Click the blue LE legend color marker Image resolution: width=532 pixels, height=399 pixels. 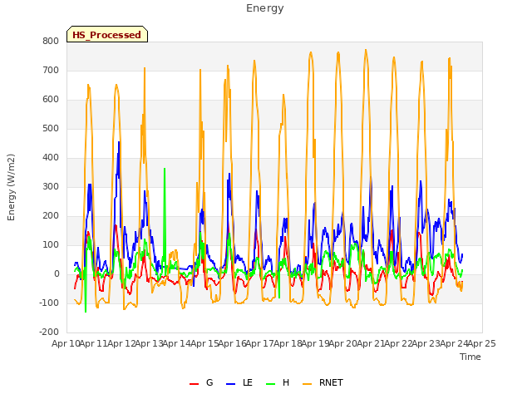coord(230,384)
